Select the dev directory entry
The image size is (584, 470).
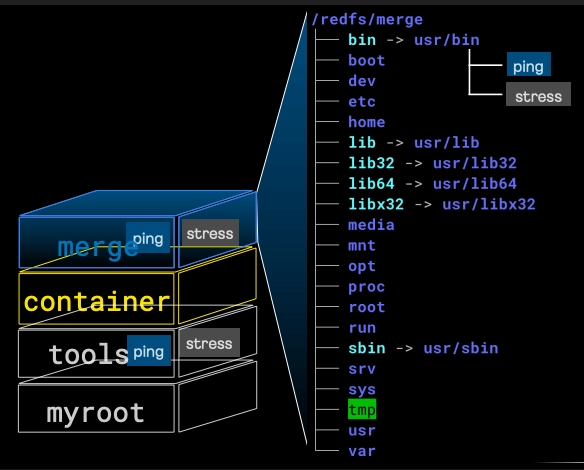click(362, 81)
